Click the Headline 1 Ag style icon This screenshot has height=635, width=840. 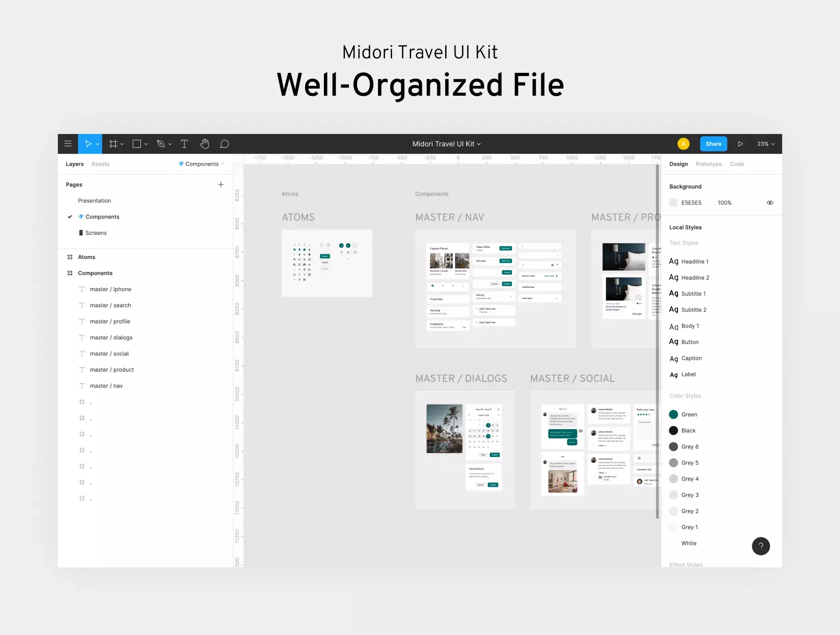pos(673,261)
